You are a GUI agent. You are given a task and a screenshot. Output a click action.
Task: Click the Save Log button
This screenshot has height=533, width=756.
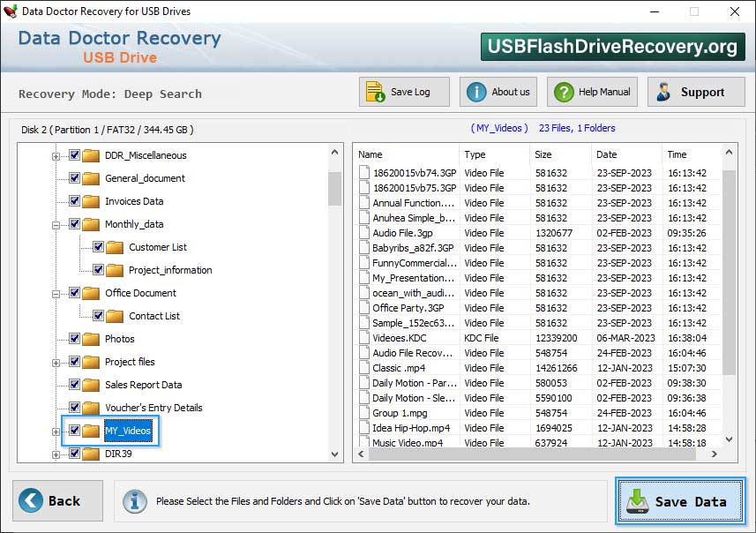404,92
